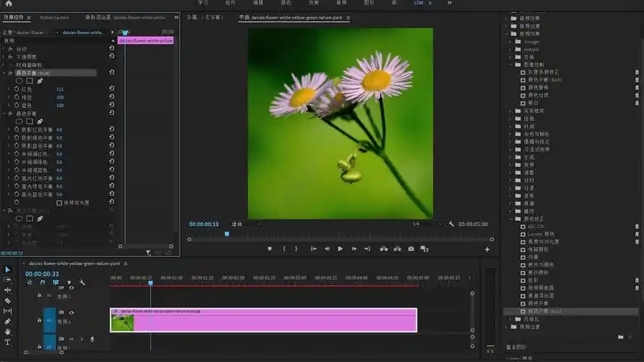644x362 pixels.
Task: Open the program monitor wrench settings
Action: [451, 224]
